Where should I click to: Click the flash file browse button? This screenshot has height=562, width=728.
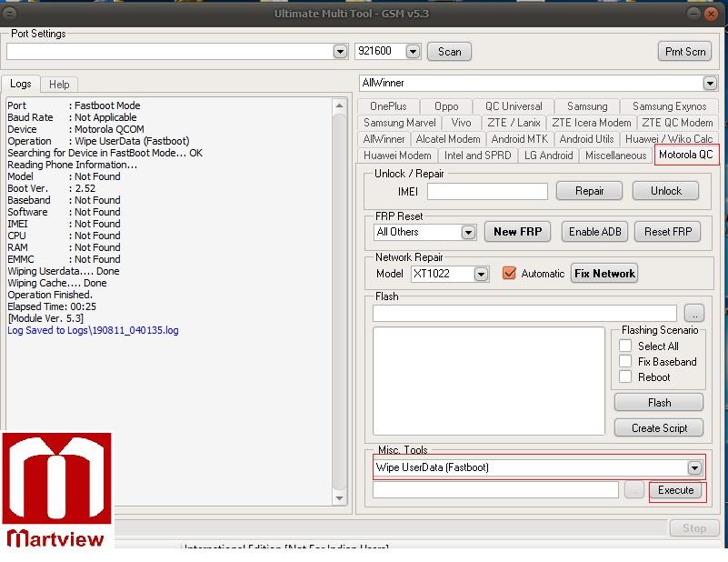coord(694,314)
